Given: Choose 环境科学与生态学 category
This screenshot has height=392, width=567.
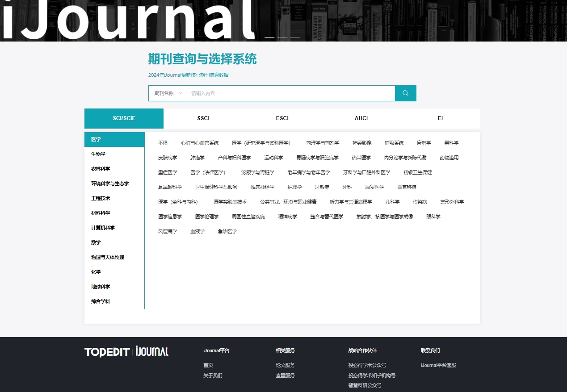Looking at the screenshot, I should [114, 183].
